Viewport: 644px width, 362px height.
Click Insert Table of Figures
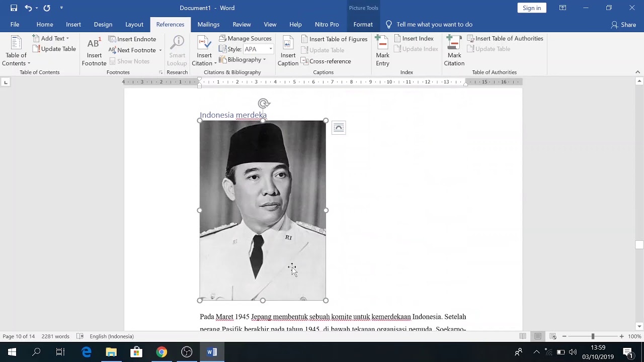coord(335,39)
